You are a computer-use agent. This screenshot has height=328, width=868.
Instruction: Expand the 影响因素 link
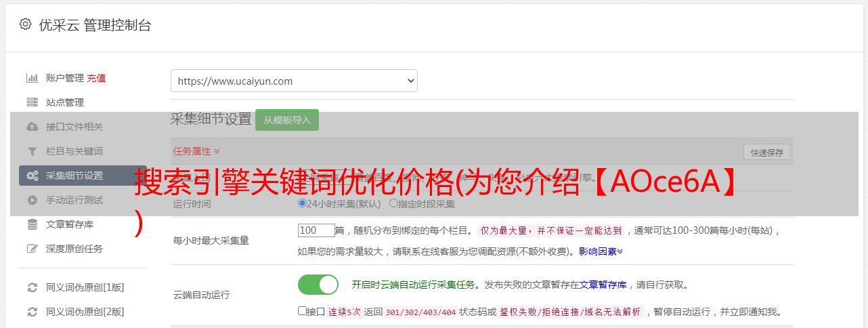[601, 251]
